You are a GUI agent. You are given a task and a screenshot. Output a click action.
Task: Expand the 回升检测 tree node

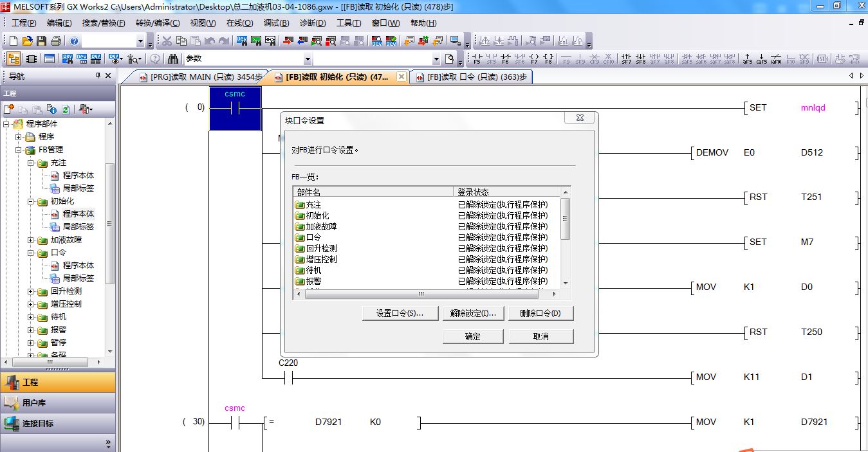31,291
